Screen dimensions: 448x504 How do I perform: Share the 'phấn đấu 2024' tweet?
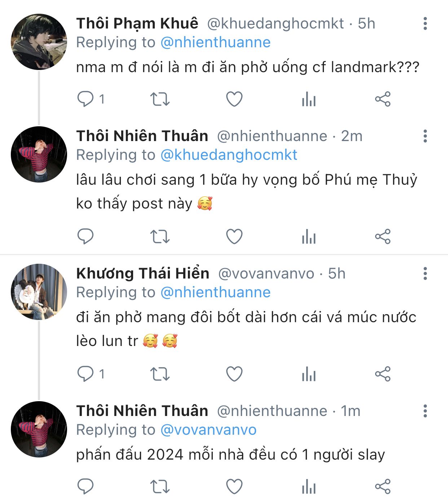[x=383, y=486]
